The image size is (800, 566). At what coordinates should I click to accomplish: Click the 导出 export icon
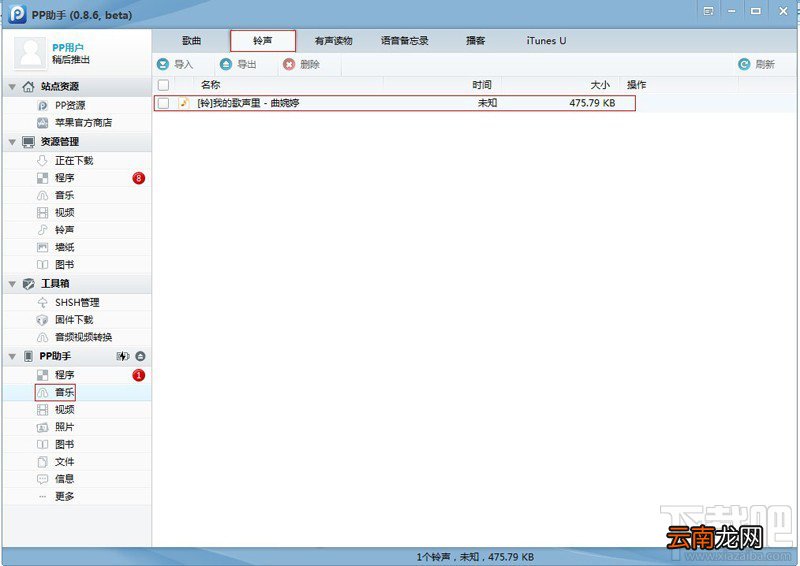point(226,64)
